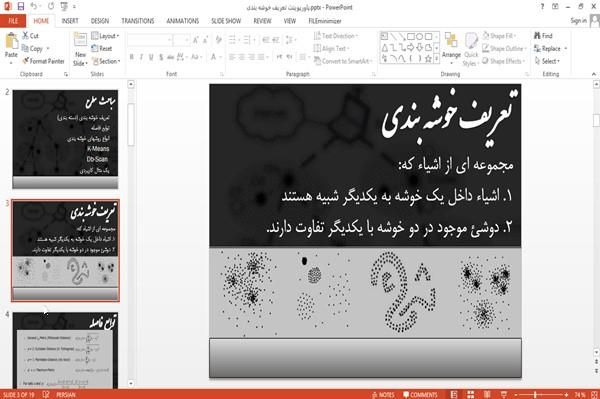Toggle Bold formatting
Screen dimensions: 600x399
(x=132, y=57)
